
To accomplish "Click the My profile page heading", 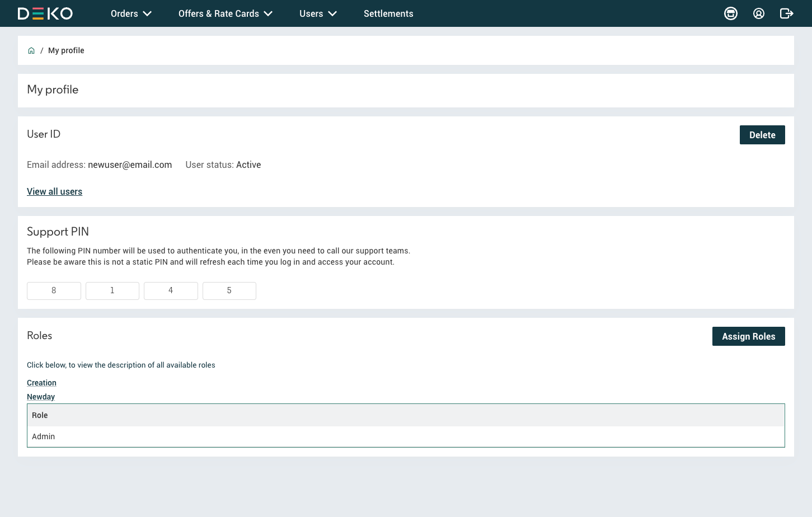I will (53, 90).
